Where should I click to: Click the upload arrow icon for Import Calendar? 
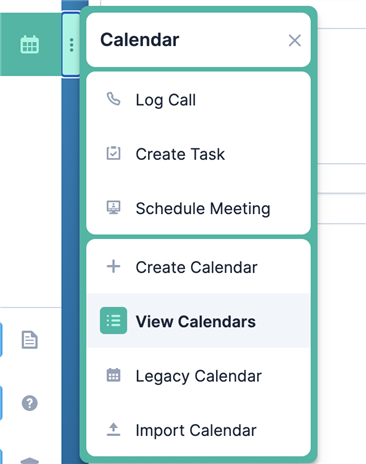(x=113, y=429)
